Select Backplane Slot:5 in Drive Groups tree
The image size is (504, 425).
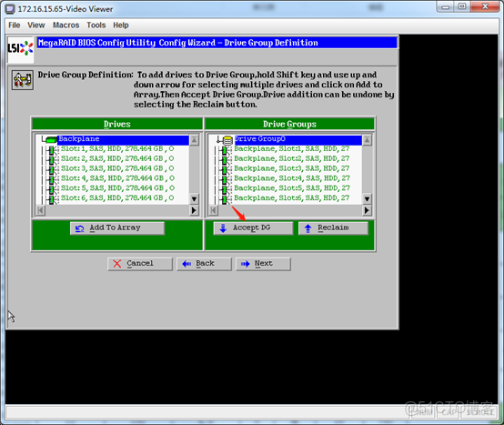291,188
